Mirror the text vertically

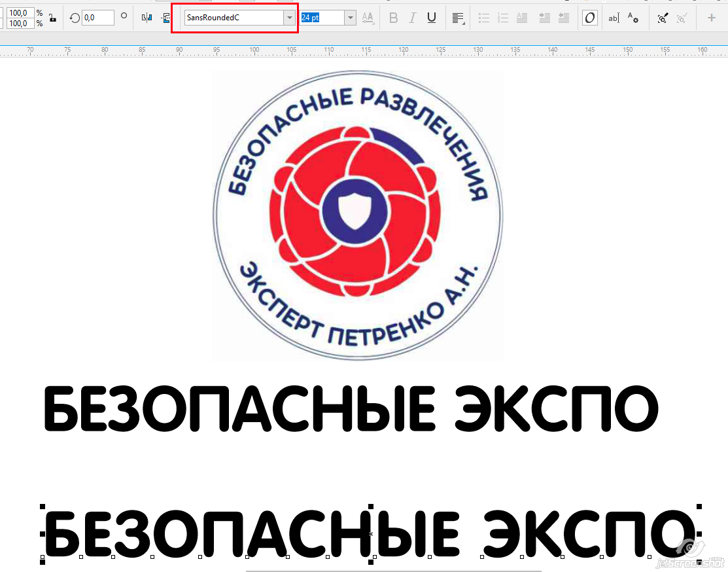165,18
